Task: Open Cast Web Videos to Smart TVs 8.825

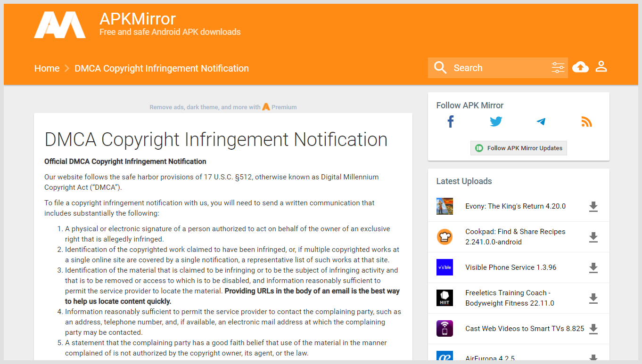Action: point(525,329)
